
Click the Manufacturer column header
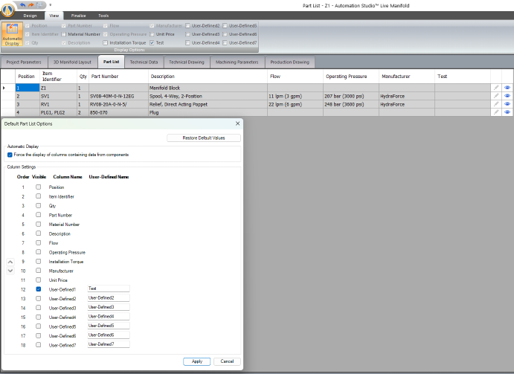click(407, 76)
